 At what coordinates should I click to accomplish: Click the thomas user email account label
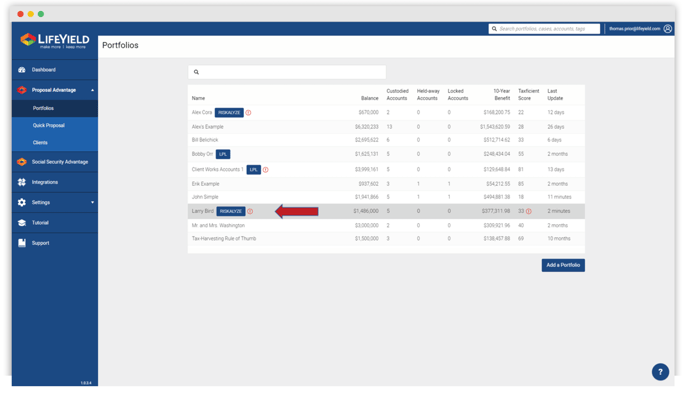pos(634,29)
